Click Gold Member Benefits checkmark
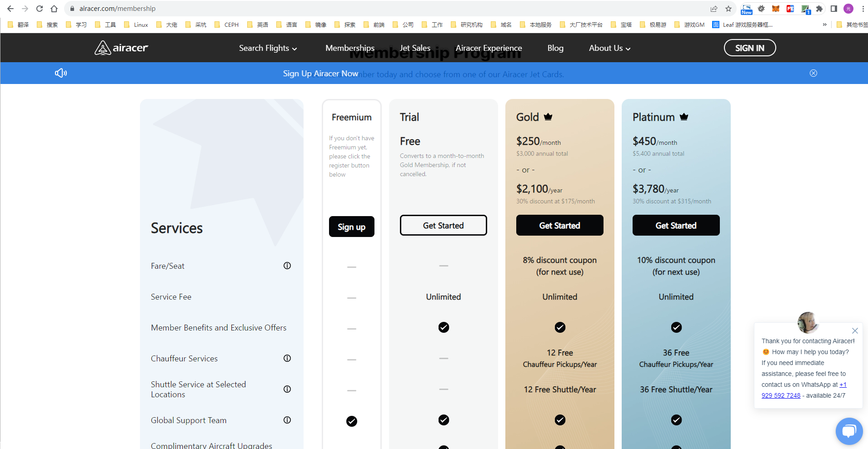 (x=560, y=327)
